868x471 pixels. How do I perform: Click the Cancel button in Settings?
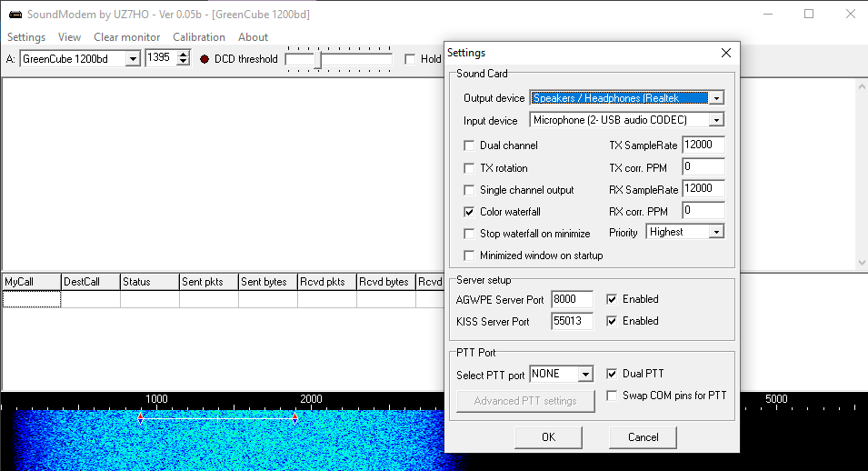pyautogui.click(x=643, y=437)
